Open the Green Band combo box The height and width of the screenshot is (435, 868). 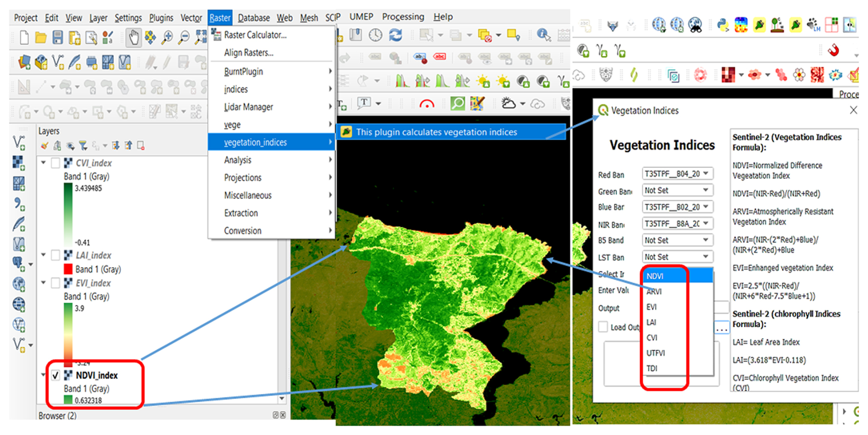[677, 190]
